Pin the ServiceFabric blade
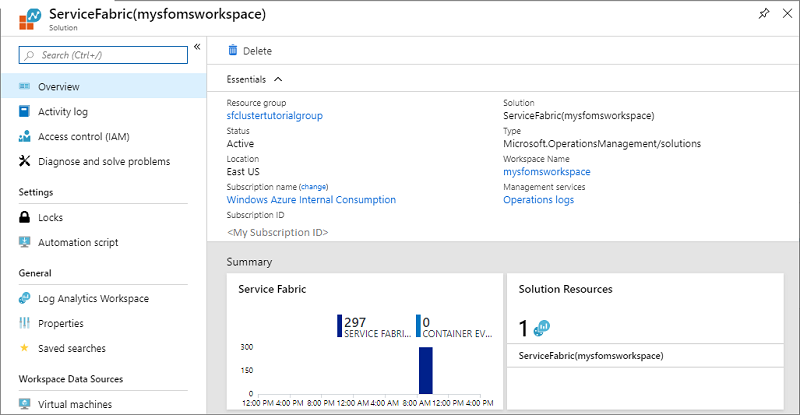 pos(765,13)
